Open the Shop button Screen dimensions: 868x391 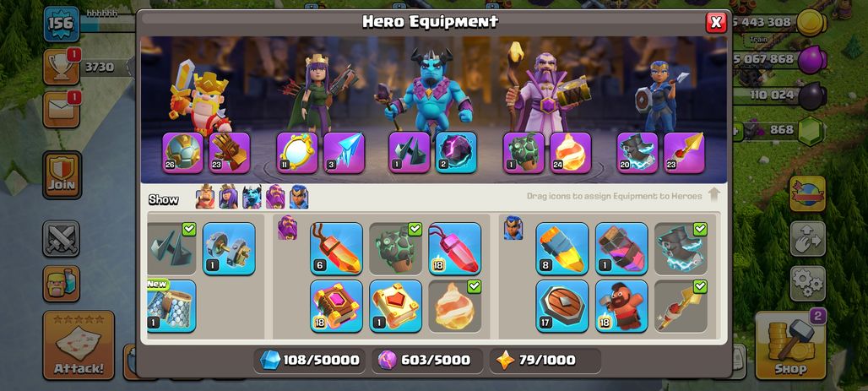coord(790,345)
